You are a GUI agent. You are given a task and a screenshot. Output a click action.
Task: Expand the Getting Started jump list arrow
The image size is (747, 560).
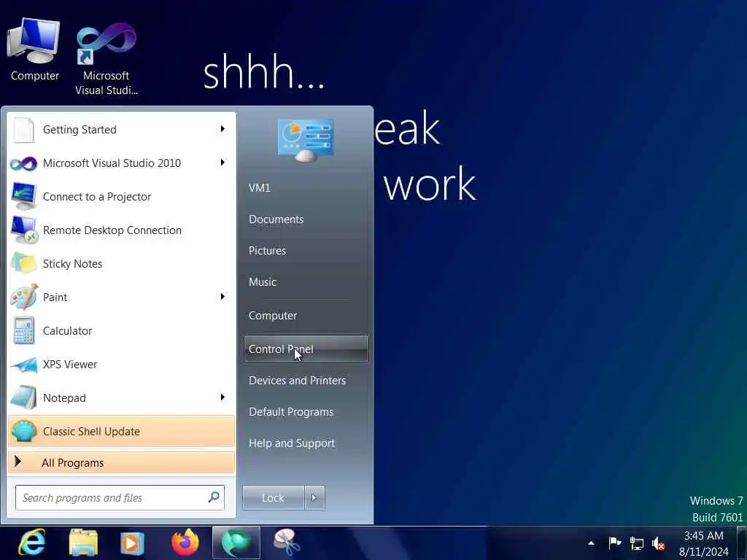(222, 129)
